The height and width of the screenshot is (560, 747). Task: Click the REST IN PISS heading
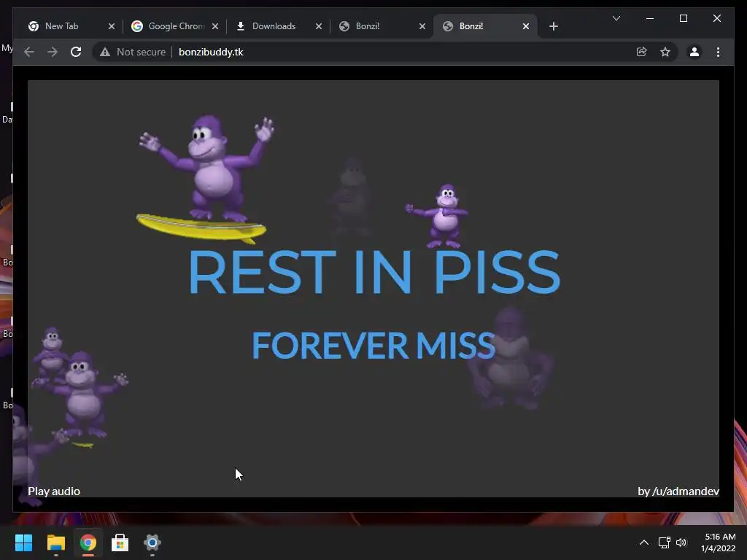point(374,273)
